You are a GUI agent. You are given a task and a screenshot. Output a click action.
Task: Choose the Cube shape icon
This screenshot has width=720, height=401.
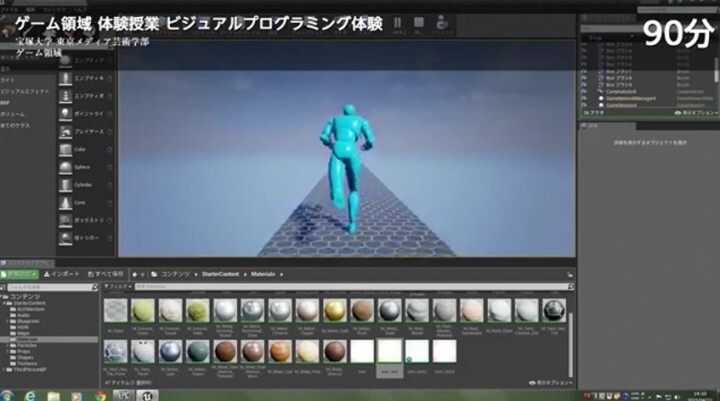click(65, 150)
